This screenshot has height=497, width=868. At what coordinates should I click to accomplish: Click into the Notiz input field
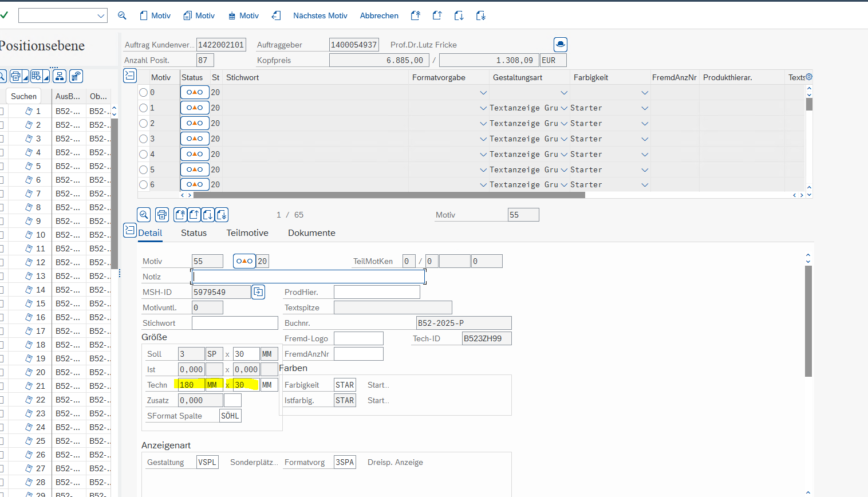coord(309,277)
